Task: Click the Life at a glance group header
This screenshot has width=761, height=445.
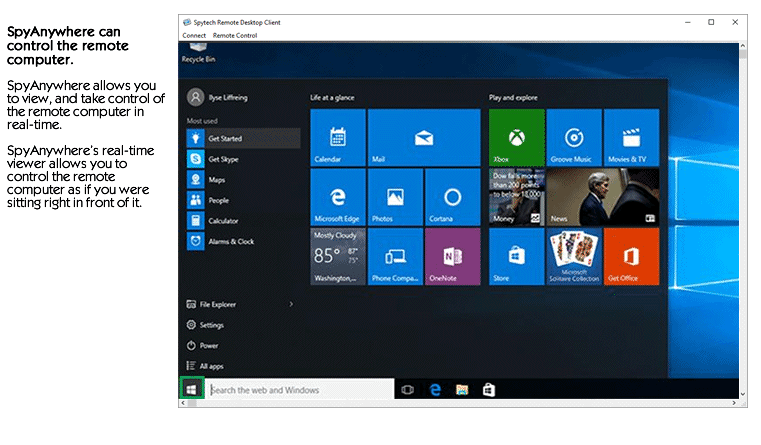Action: pos(332,98)
